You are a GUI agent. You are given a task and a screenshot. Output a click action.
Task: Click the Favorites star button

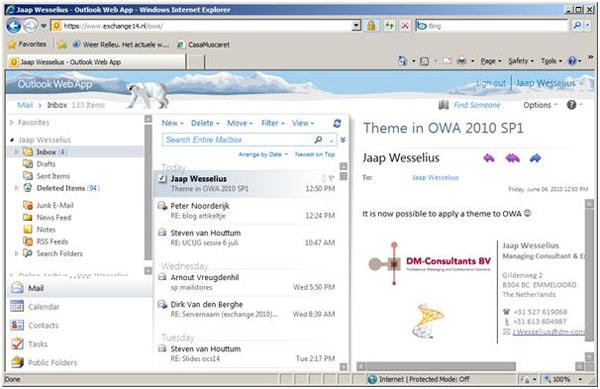(x=28, y=44)
